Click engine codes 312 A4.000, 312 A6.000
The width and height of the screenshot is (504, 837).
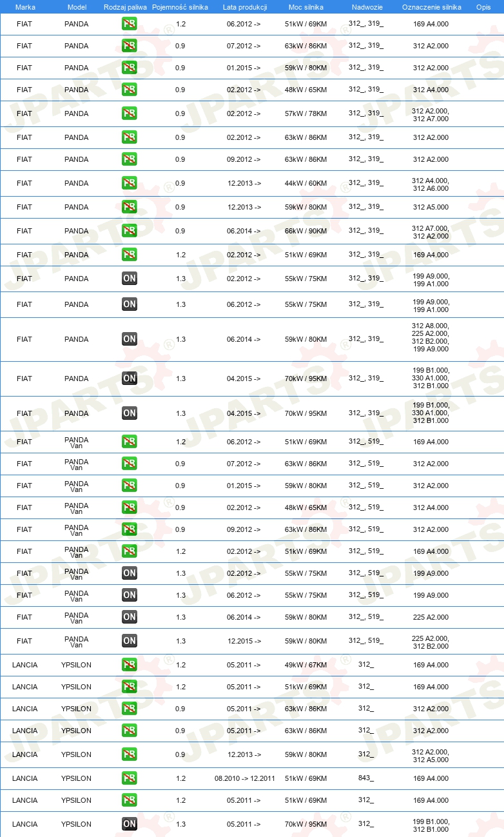pos(431,184)
